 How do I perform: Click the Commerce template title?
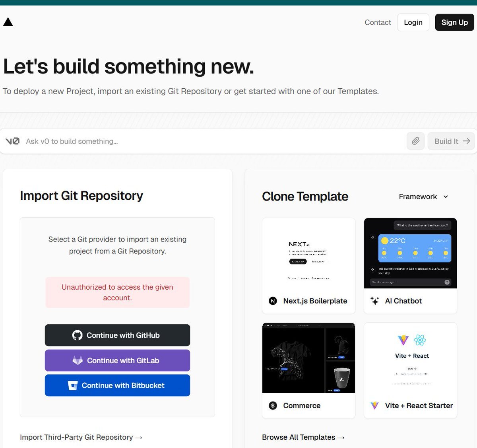pyautogui.click(x=302, y=405)
